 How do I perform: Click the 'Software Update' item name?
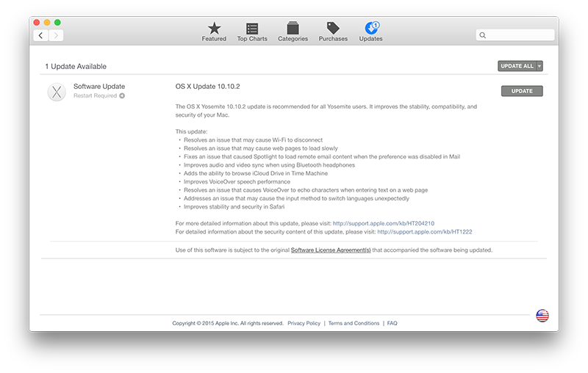(x=99, y=87)
